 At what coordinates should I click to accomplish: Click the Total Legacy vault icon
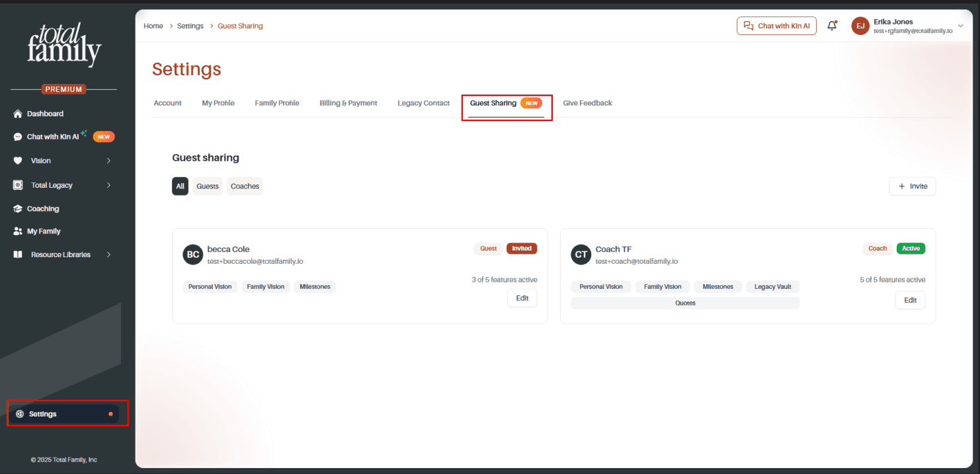coord(18,185)
